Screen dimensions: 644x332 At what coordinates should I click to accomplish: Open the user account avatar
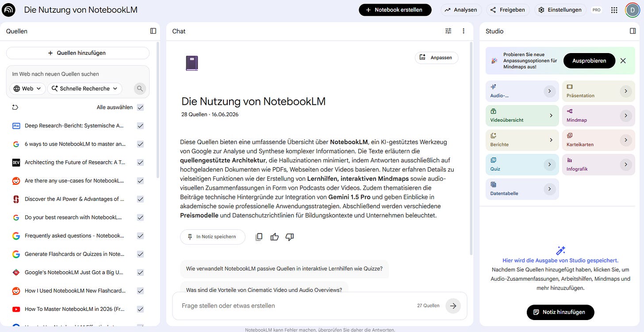pos(632,10)
